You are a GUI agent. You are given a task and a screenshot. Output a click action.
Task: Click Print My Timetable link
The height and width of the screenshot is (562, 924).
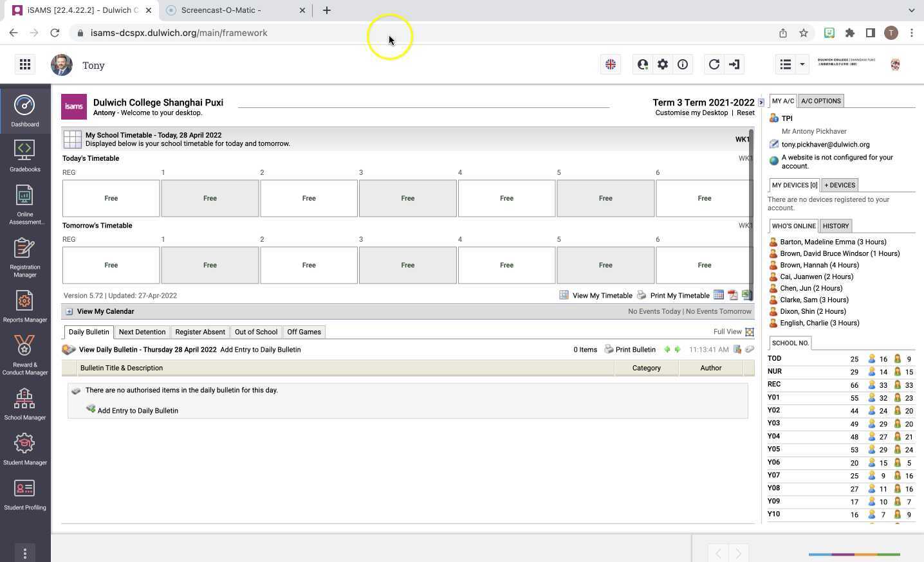tap(679, 296)
